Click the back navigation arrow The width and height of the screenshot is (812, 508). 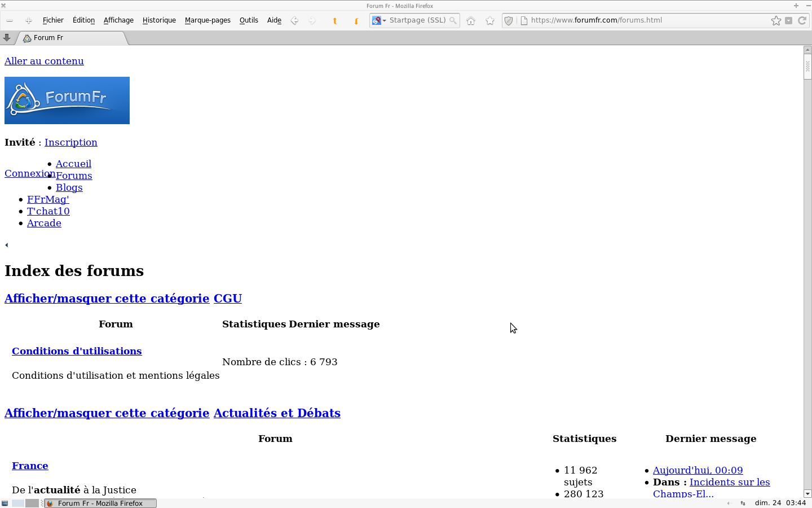(x=294, y=21)
